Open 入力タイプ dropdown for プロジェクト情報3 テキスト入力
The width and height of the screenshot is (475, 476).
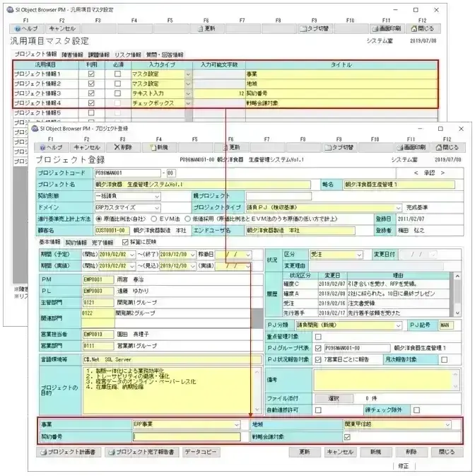tap(188, 93)
